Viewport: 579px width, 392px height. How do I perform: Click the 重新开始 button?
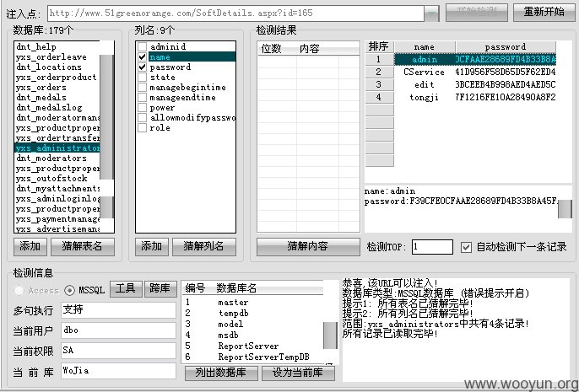tap(544, 12)
